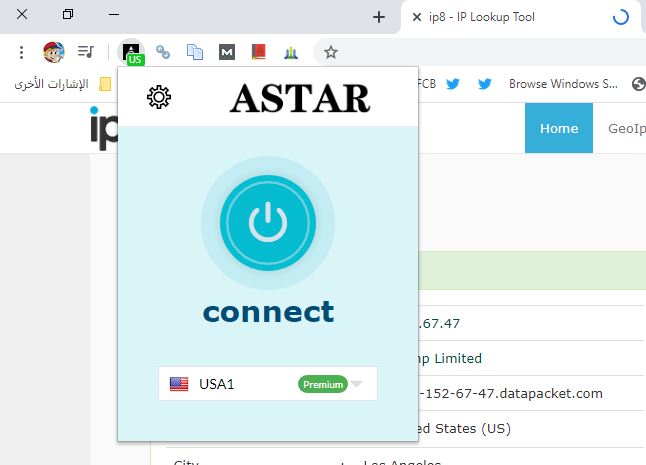Screen dimensions: 646x465
Task: Open the GeoIp menu item
Action: click(627, 129)
